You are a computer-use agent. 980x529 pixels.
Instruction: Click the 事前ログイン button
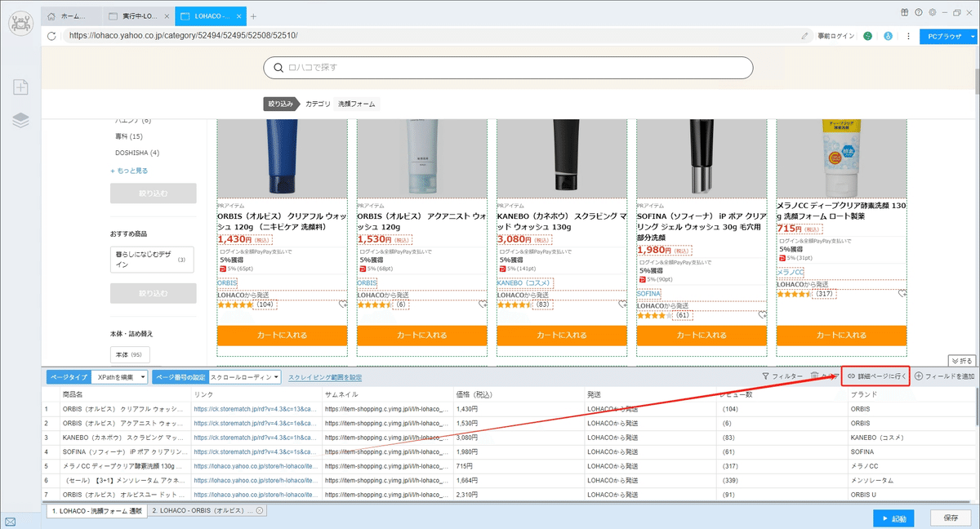point(835,37)
